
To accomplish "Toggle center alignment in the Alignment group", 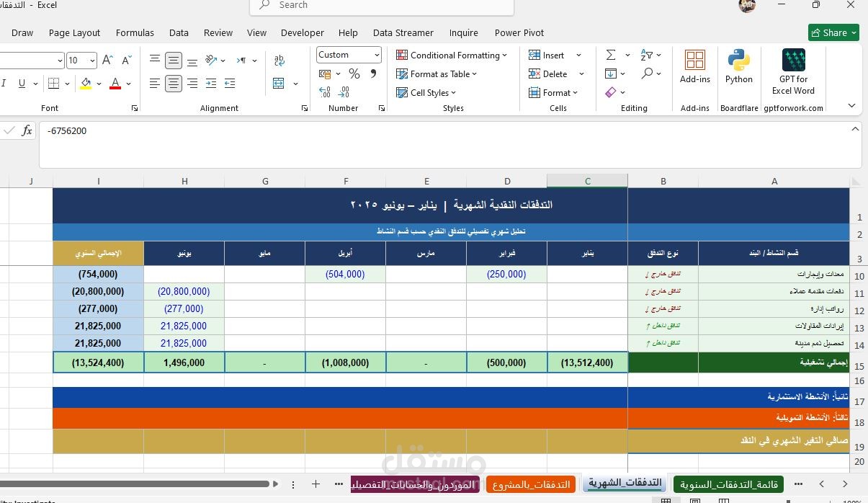I will [174, 84].
